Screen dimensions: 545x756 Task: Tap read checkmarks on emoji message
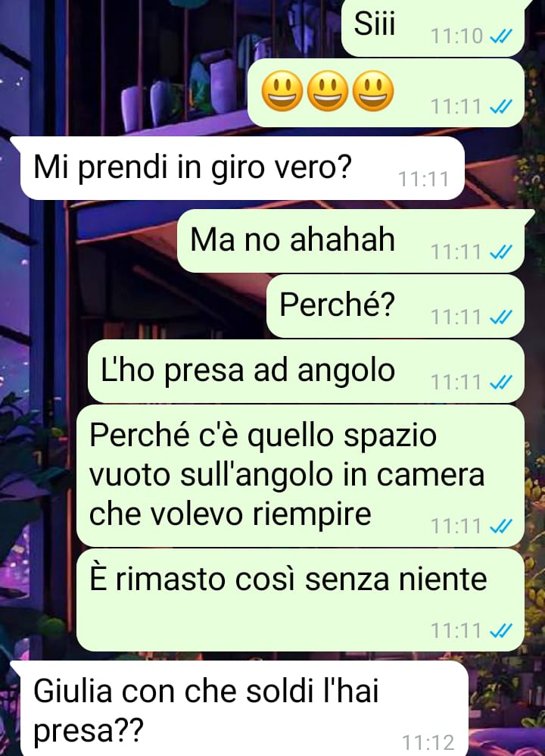pyautogui.click(x=500, y=107)
